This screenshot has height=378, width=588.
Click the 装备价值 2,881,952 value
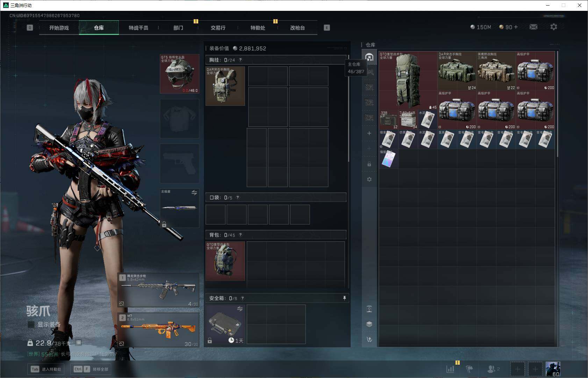[x=238, y=49]
